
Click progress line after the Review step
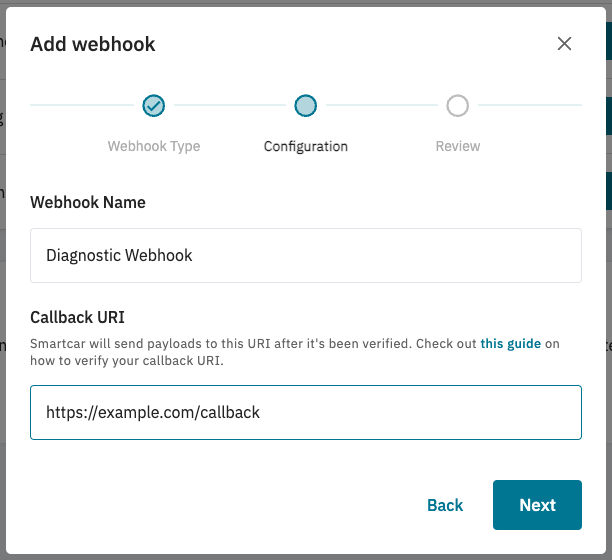tap(530, 105)
